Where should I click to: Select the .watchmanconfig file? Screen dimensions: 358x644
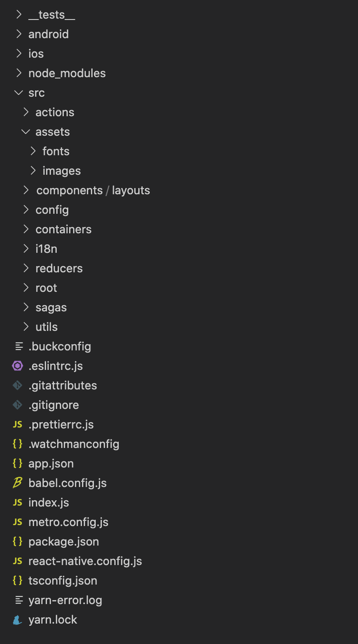[x=74, y=444]
